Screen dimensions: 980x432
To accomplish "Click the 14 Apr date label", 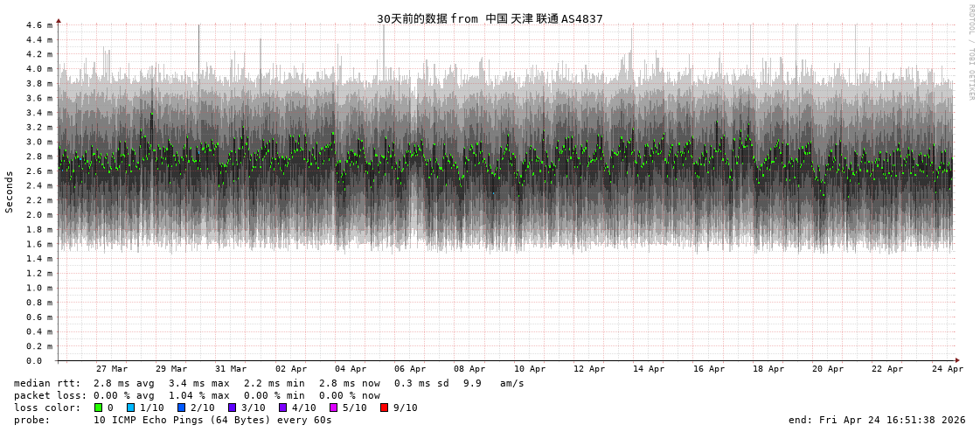I will [649, 369].
